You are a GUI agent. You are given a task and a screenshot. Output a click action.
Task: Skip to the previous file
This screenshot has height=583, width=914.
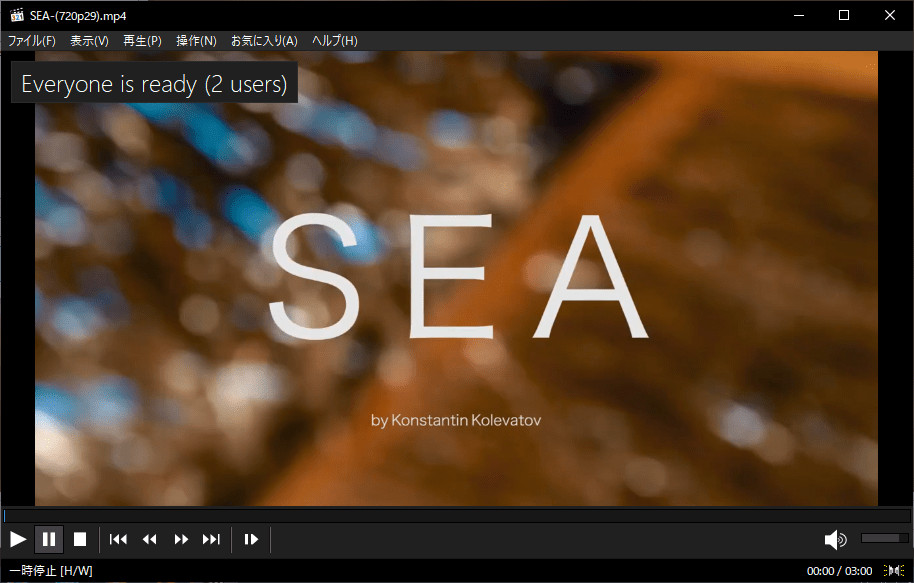[x=118, y=539]
